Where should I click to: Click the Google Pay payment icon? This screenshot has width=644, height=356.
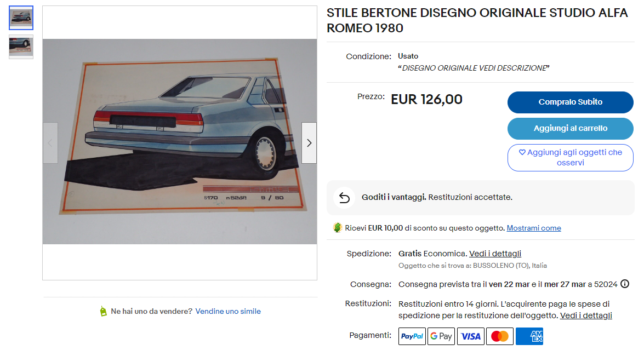point(441,336)
